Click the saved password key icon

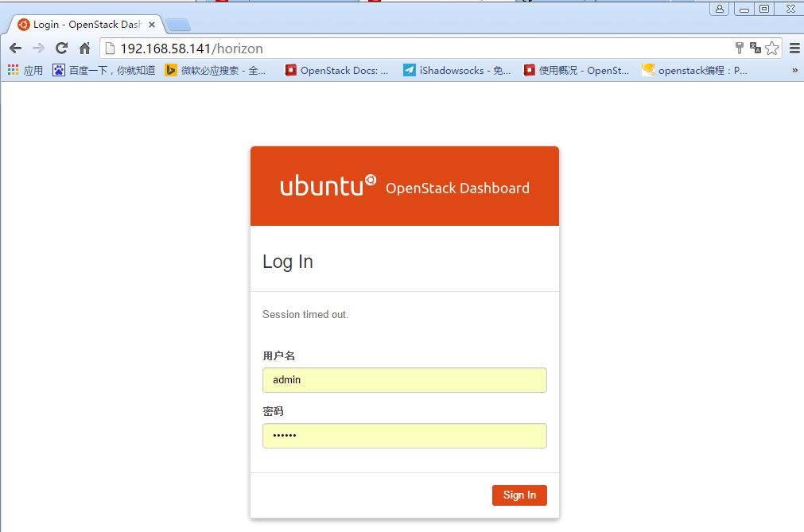tap(739, 49)
